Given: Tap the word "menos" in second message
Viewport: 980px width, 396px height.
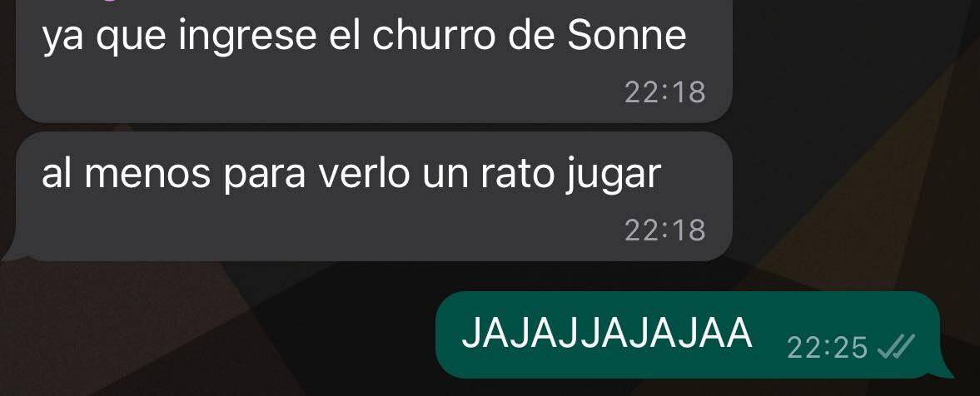Looking at the screenshot, I should coord(147,175).
